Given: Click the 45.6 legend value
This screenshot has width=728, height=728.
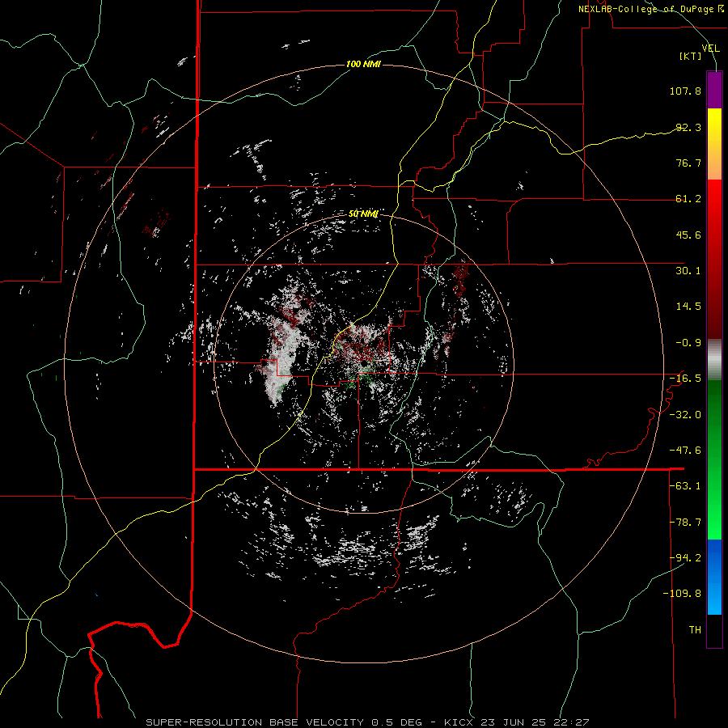Looking at the screenshot, I should [x=688, y=235].
